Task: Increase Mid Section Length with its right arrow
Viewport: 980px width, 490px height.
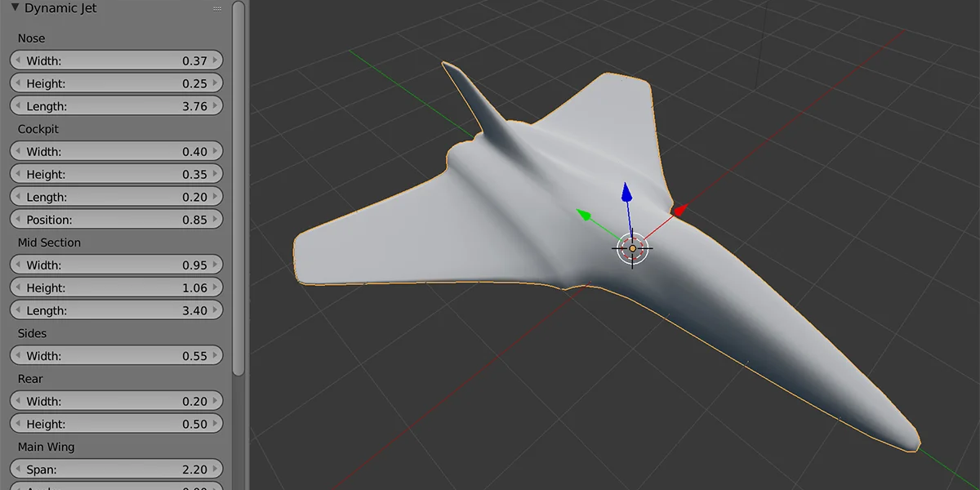Action: (215, 310)
